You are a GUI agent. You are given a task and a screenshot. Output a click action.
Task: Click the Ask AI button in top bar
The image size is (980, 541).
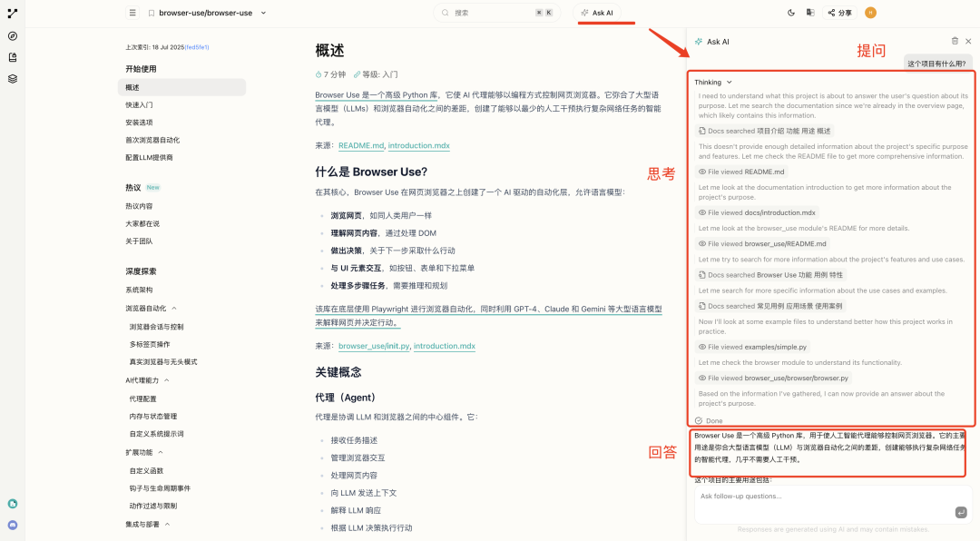(x=597, y=13)
